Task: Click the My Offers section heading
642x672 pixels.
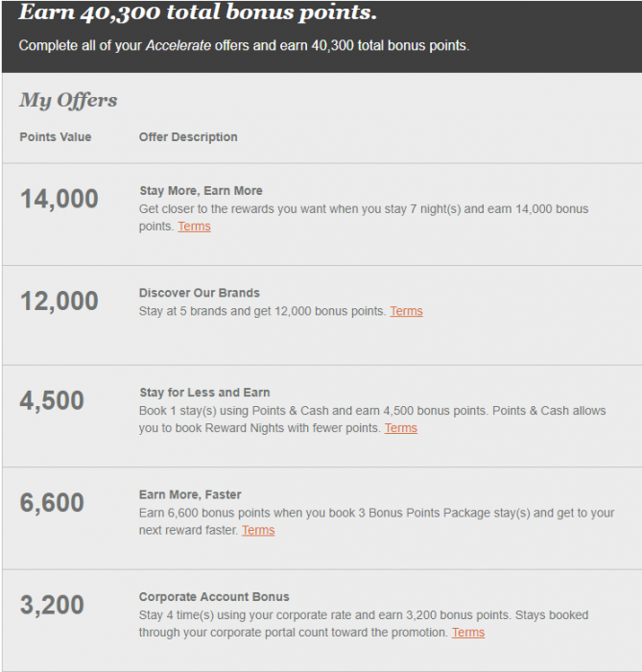Action: 68,101
